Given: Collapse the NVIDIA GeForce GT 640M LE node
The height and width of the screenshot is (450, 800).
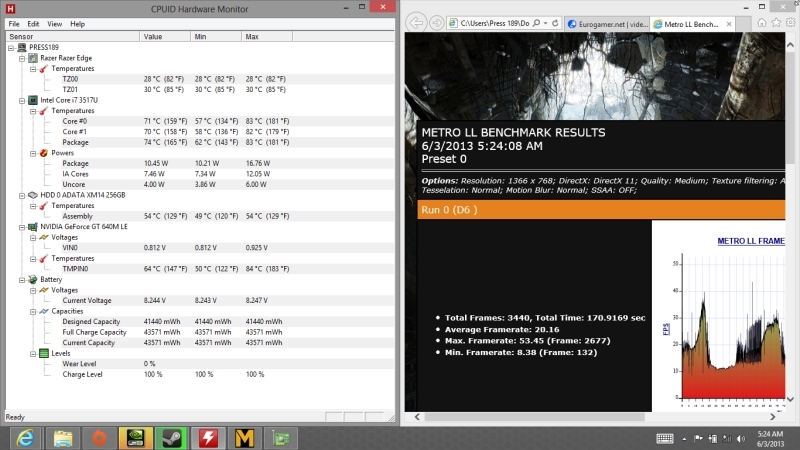Looking at the screenshot, I should point(22,227).
